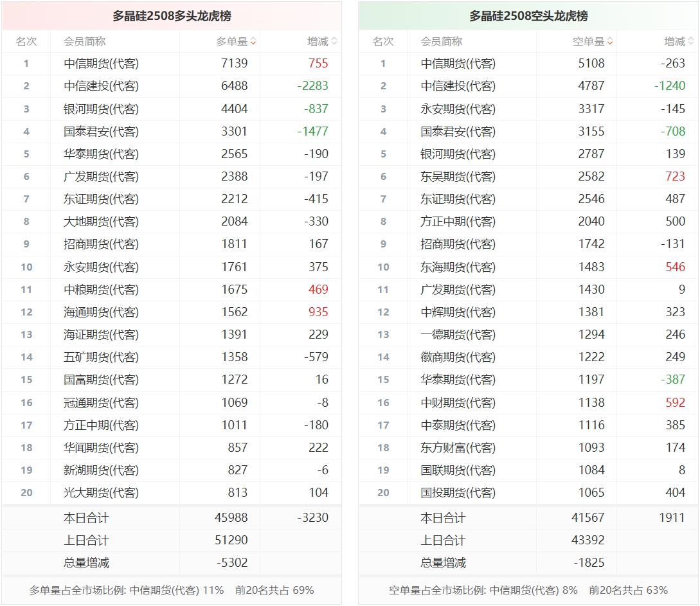The width and height of the screenshot is (700, 606).
Task: Open 东吴期货(代客) row in short table
Action: (528, 176)
